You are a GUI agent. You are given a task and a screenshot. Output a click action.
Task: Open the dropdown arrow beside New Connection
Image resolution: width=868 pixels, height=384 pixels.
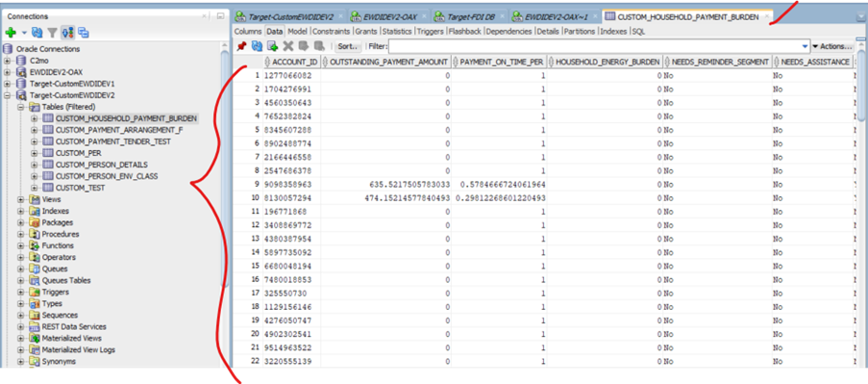tap(24, 33)
